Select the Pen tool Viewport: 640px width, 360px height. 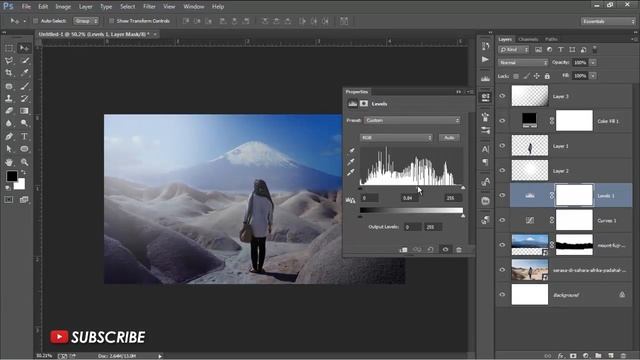[9, 136]
